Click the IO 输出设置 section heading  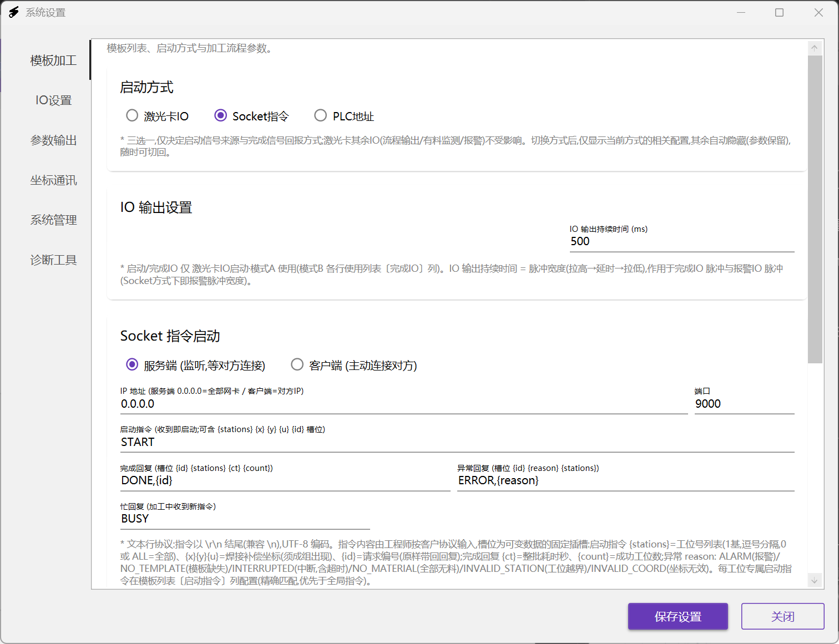(x=156, y=207)
